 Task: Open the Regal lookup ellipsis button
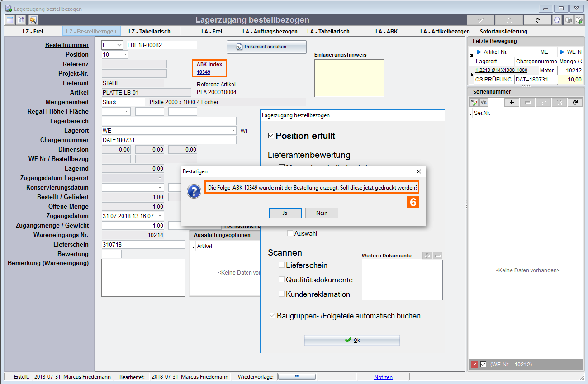(127, 112)
